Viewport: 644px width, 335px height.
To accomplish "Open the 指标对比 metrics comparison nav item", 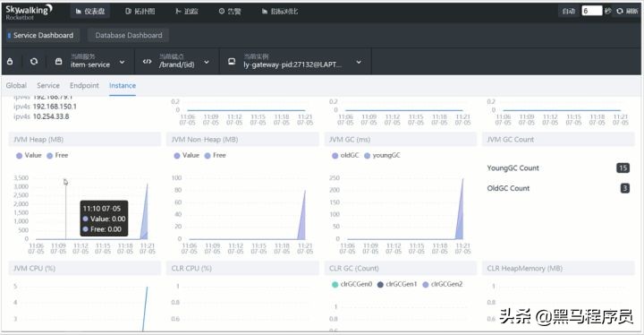I will tap(280, 12).
